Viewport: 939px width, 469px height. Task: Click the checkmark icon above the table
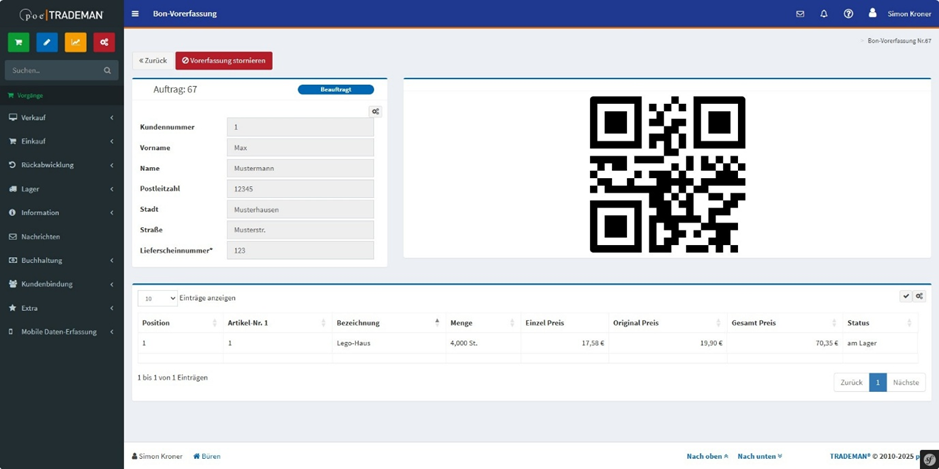906,296
